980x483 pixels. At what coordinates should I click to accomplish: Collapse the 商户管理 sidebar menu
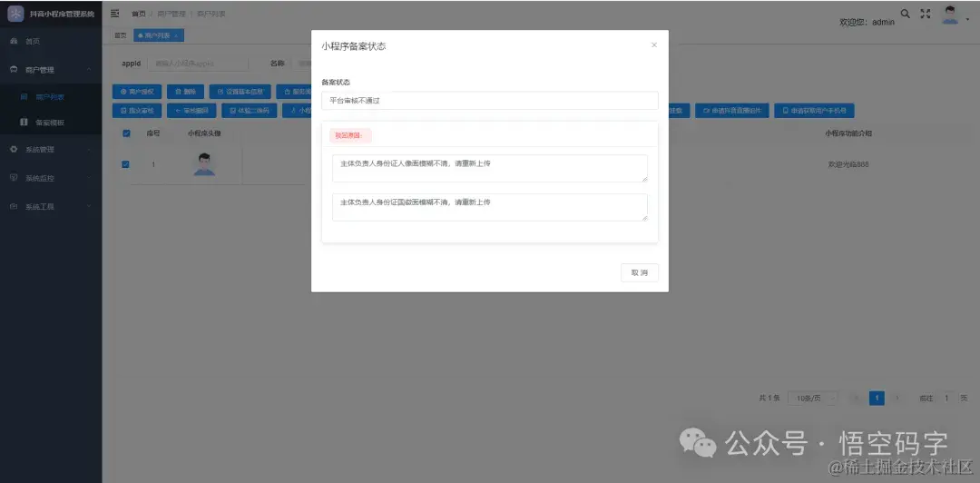tap(51, 70)
